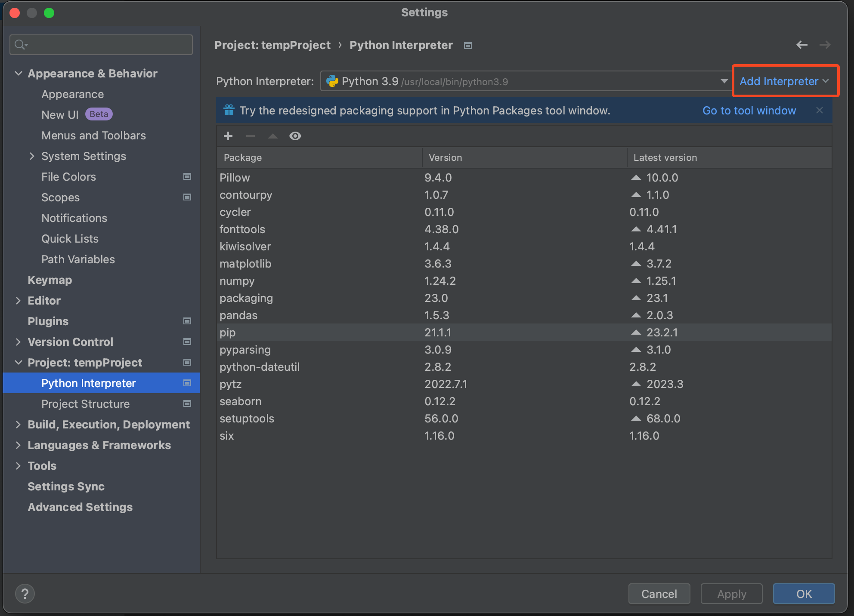Click project-level marker icon beside File Colors
The image size is (854, 616).
pos(187,176)
